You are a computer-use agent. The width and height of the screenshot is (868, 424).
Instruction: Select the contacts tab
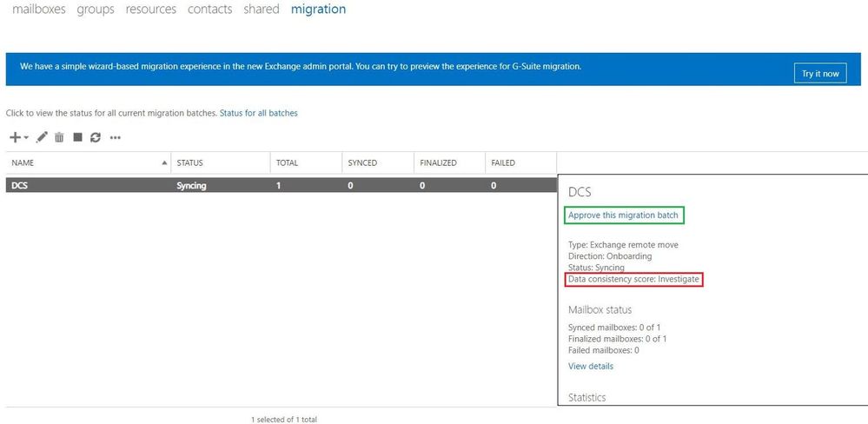(209, 10)
